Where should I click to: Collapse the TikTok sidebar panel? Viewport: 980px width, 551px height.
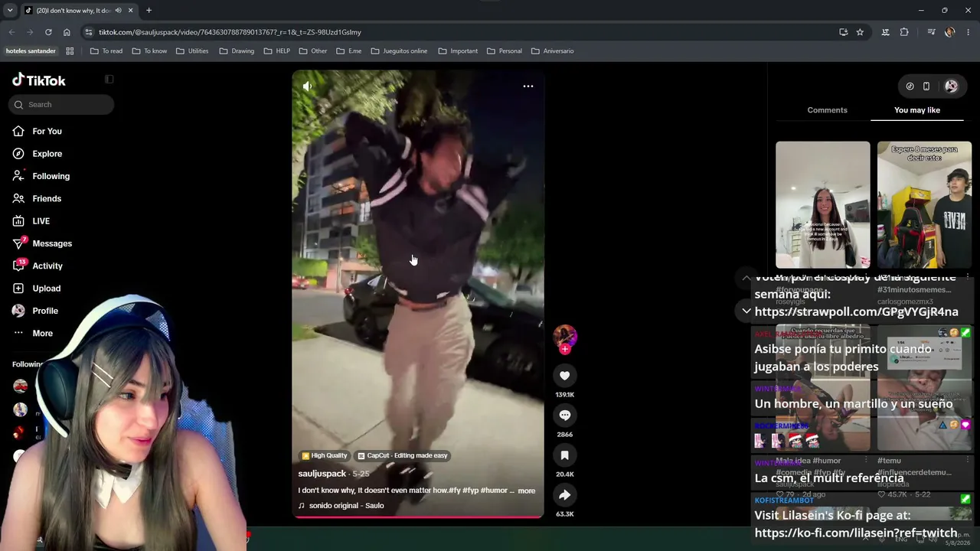(109, 79)
